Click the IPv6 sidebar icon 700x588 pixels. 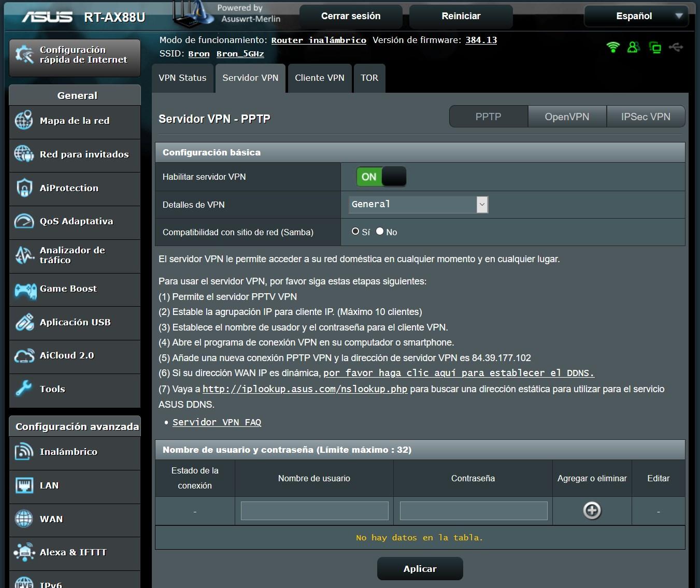24,582
